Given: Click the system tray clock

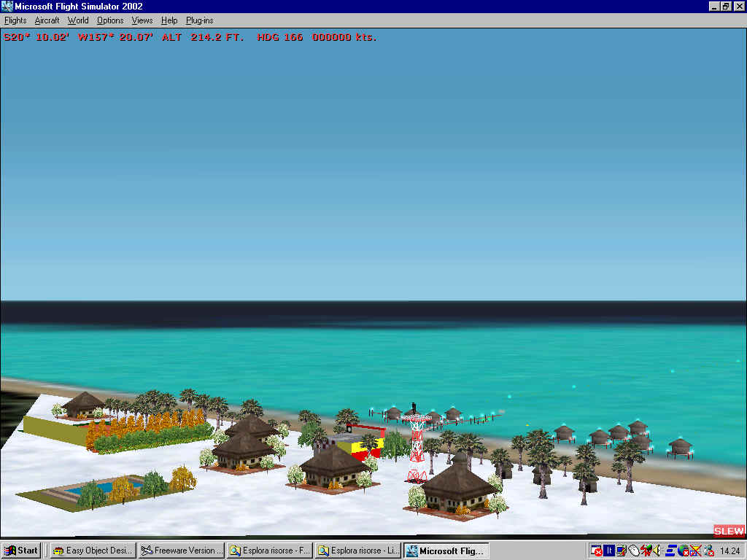Looking at the screenshot, I should tap(729, 551).
